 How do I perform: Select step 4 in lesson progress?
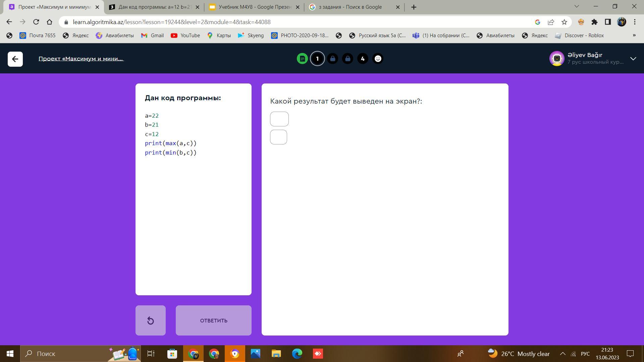tap(363, 59)
